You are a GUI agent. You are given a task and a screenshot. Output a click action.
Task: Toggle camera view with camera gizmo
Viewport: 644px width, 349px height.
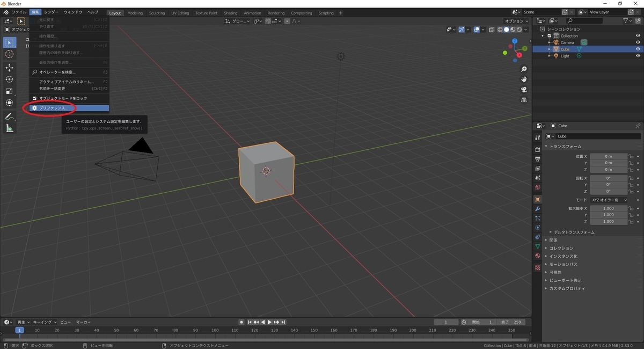click(524, 90)
